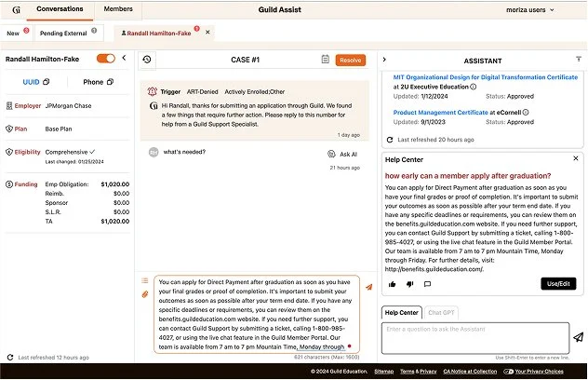Viewport: 588px width, 380px height.
Task: Click the Emp Obligation amount $1,020.00
Action: [x=115, y=184]
